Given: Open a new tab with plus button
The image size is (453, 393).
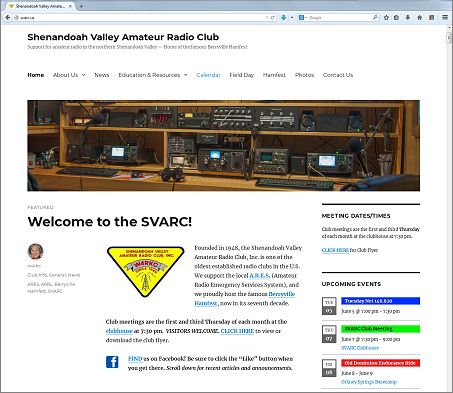Looking at the screenshot, I should pyautogui.click(x=81, y=6).
